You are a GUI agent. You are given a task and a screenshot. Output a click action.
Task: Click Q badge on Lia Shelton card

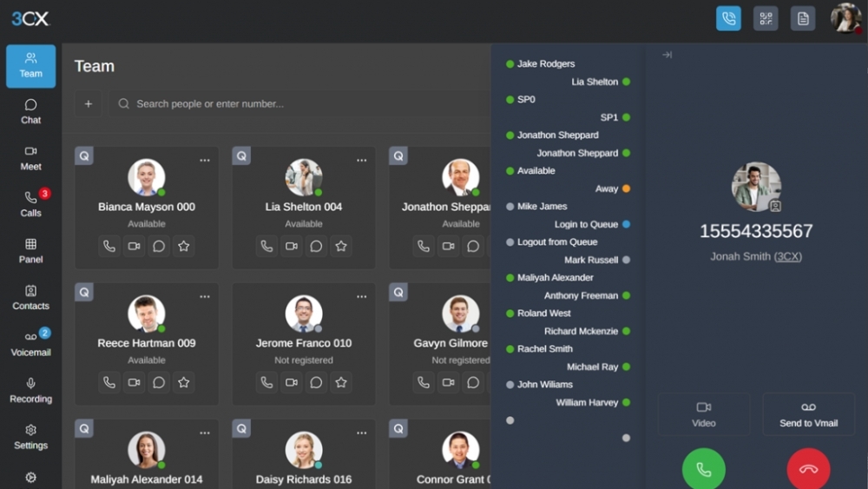click(241, 155)
